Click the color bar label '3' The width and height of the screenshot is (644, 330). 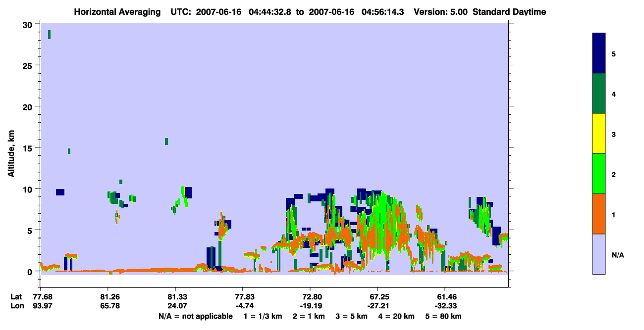(x=614, y=134)
